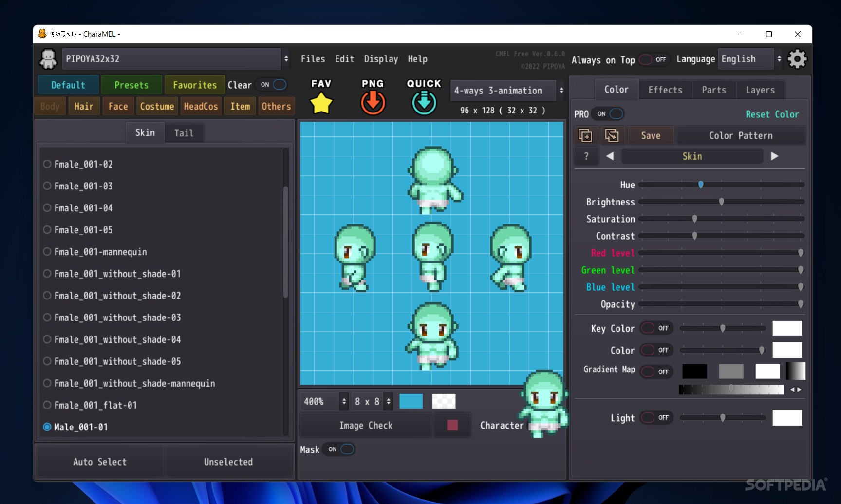The width and height of the screenshot is (841, 504).
Task: Select the HeadCos category tab
Action: click(x=201, y=106)
